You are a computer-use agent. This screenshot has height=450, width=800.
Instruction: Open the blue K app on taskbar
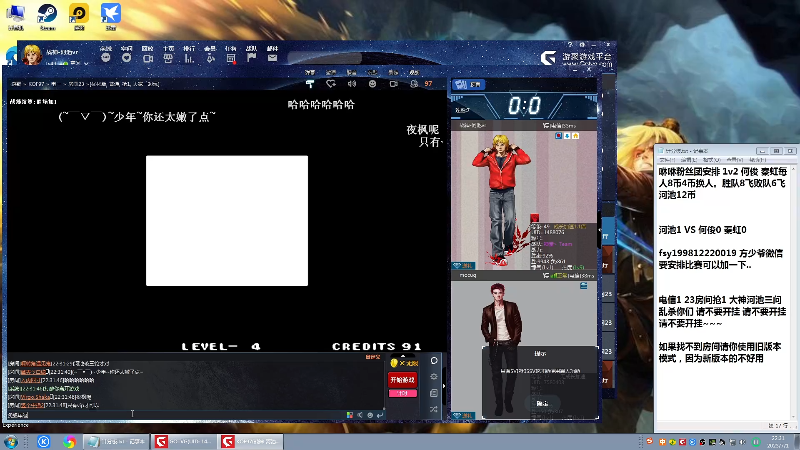(x=43, y=441)
